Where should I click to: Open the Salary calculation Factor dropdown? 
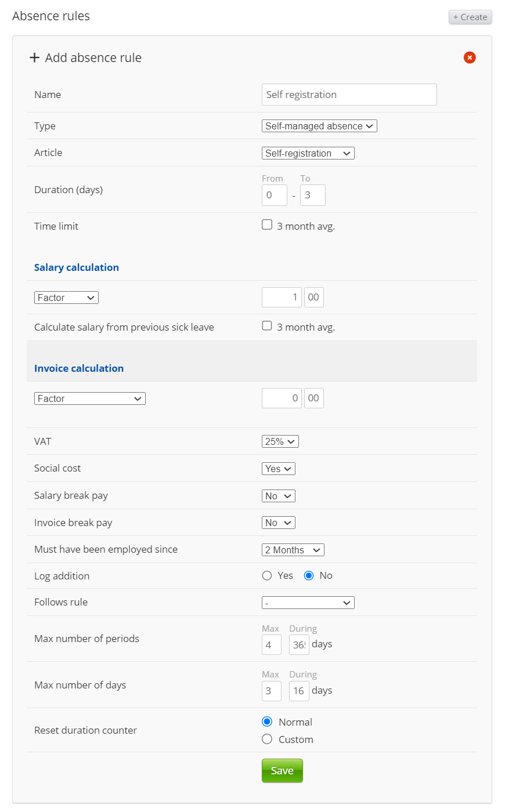[66, 298]
